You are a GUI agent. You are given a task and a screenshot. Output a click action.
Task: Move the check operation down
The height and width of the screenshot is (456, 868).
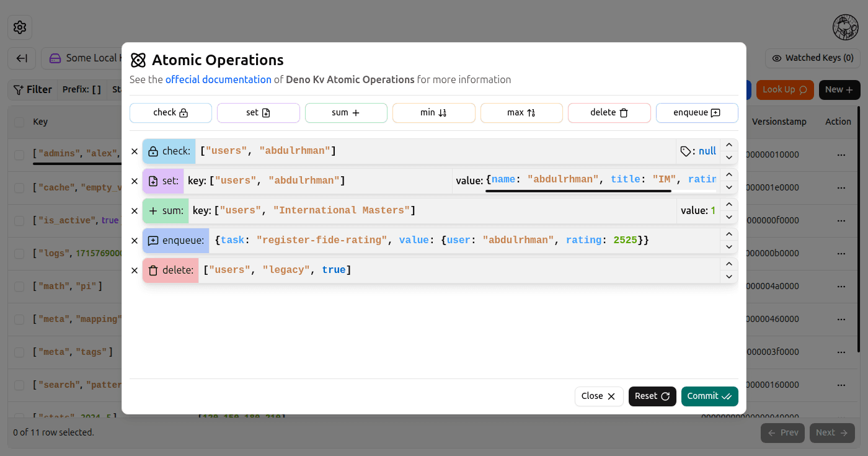tap(729, 158)
